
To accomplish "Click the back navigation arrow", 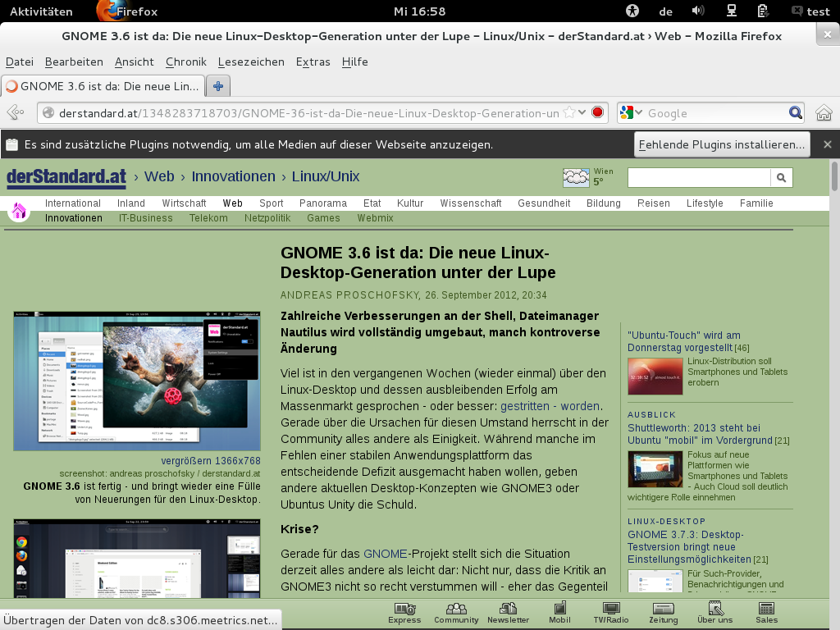I will (16, 112).
